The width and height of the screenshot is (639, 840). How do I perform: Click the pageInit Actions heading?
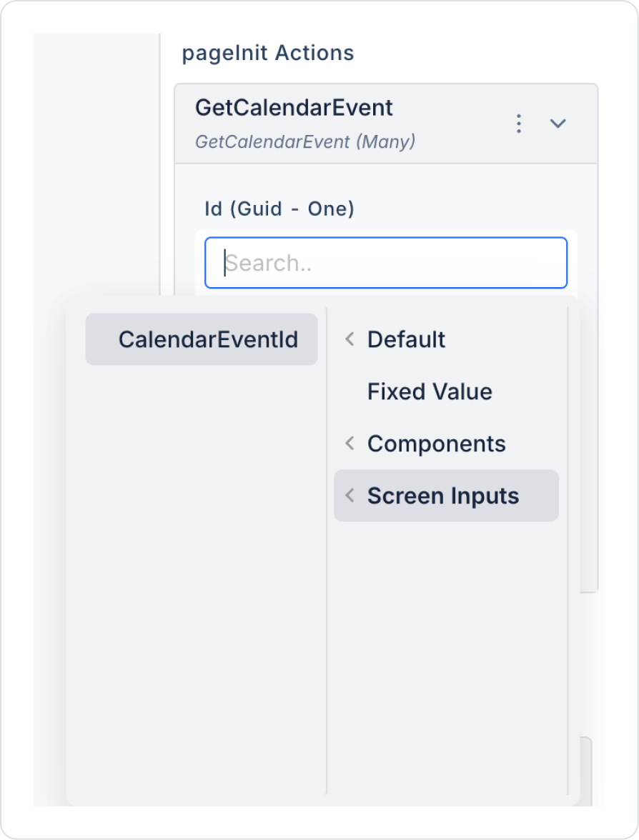coord(268,53)
